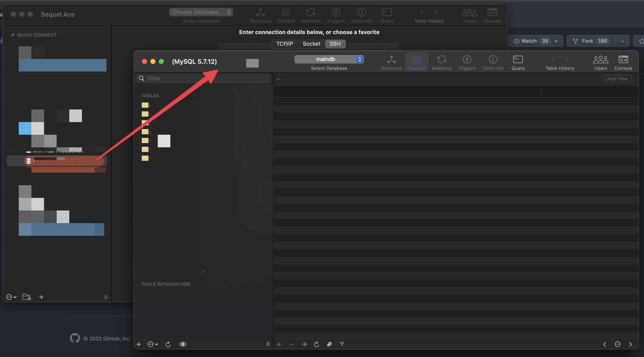Select the Relations toolbar icon
Viewport: 644px width, 357px height.
441,62
